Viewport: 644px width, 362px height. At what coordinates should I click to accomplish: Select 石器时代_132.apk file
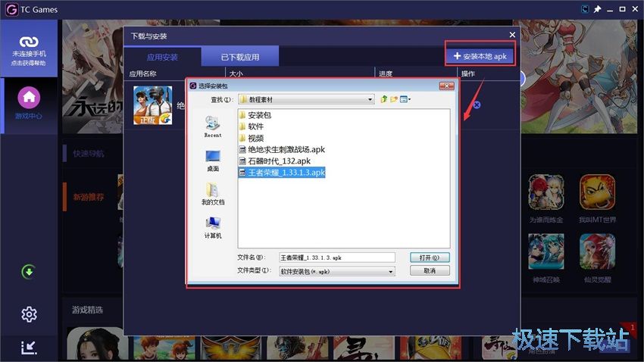point(274,161)
